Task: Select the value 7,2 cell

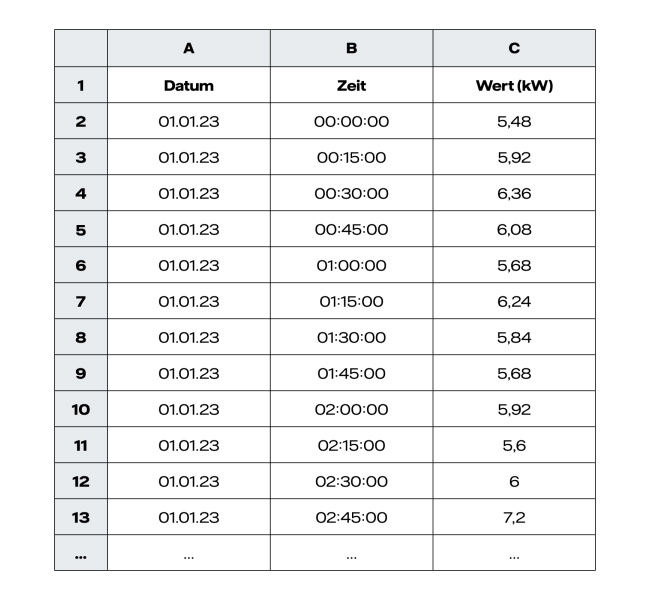Action: pyautogui.click(x=514, y=517)
